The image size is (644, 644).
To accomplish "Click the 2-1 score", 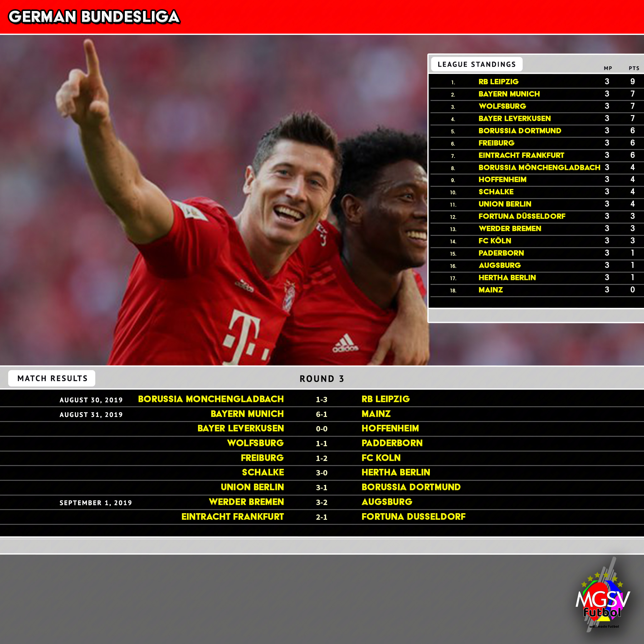I will point(322,517).
